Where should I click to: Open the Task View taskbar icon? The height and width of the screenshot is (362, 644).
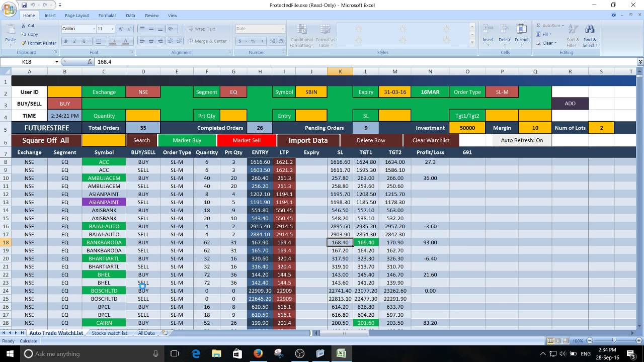point(175,353)
